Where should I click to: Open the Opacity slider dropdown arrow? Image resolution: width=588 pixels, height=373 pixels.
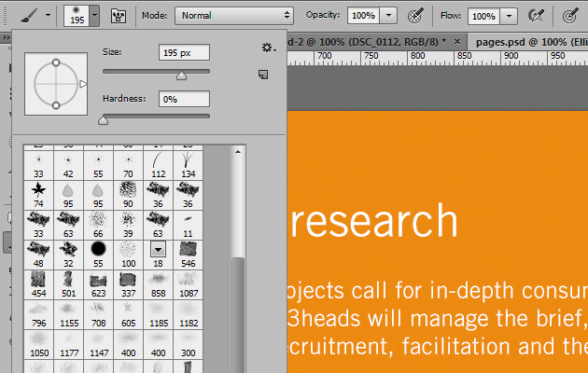point(389,15)
